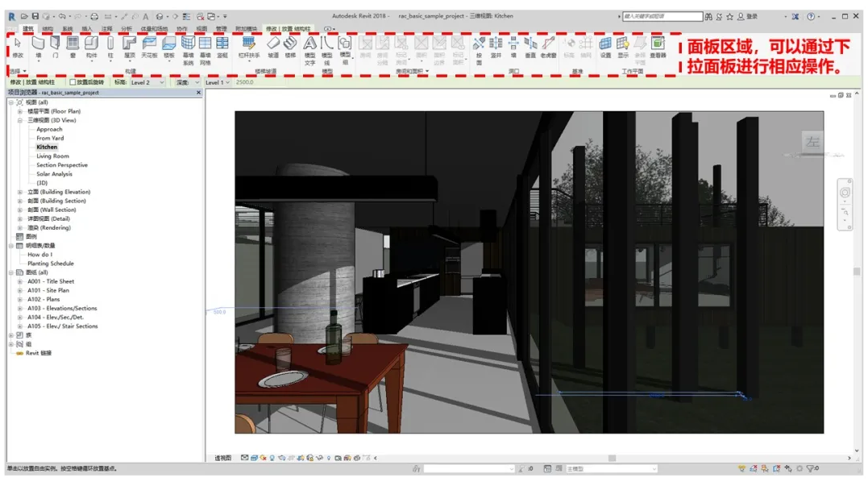Open the 视图 ribbon tab
The height and width of the screenshot is (486, 868).
coord(202,28)
